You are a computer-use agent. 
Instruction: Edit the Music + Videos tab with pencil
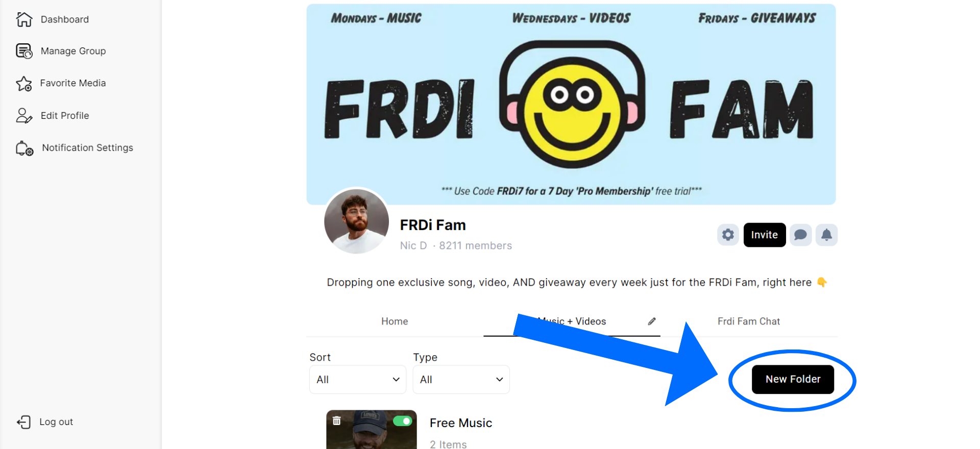tap(652, 321)
